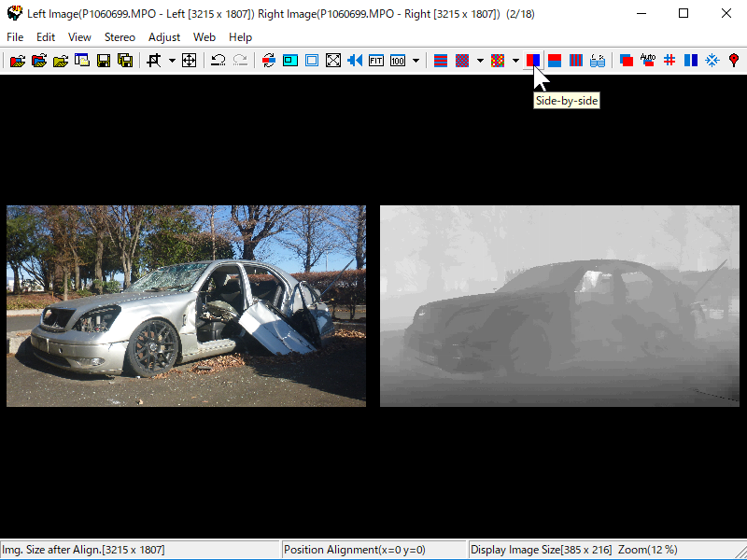Click the grayed redo icon
This screenshot has height=560, width=747.
pyautogui.click(x=240, y=61)
